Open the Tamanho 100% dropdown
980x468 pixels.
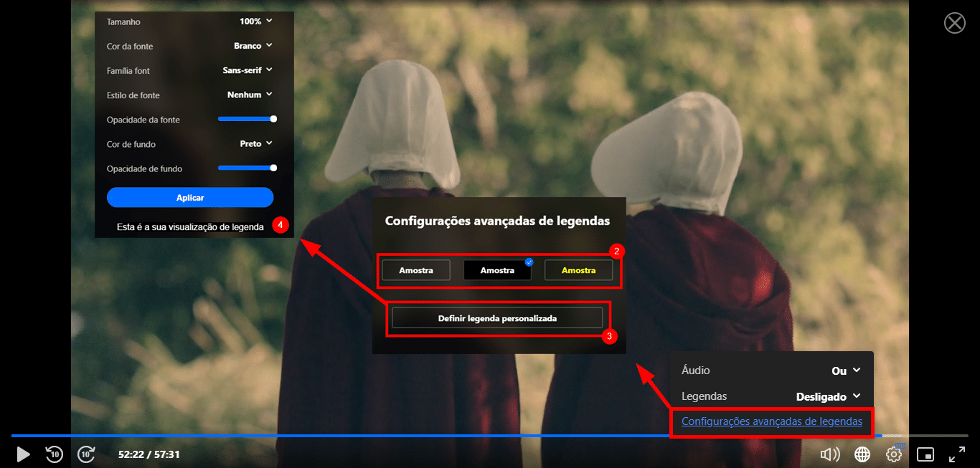[256, 22]
